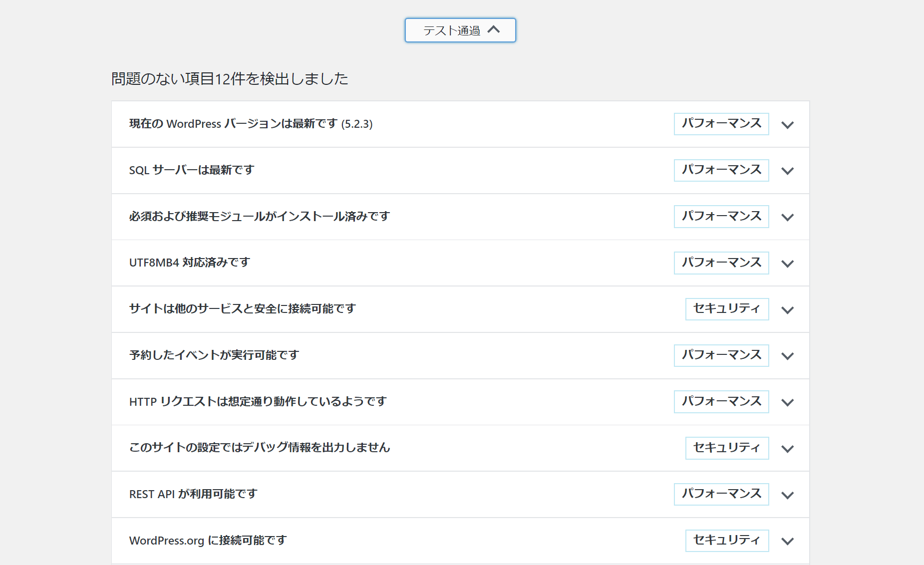Image resolution: width=924 pixels, height=565 pixels.
Task: Click パフォーマンス badge on SQL server row
Action: tap(721, 170)
